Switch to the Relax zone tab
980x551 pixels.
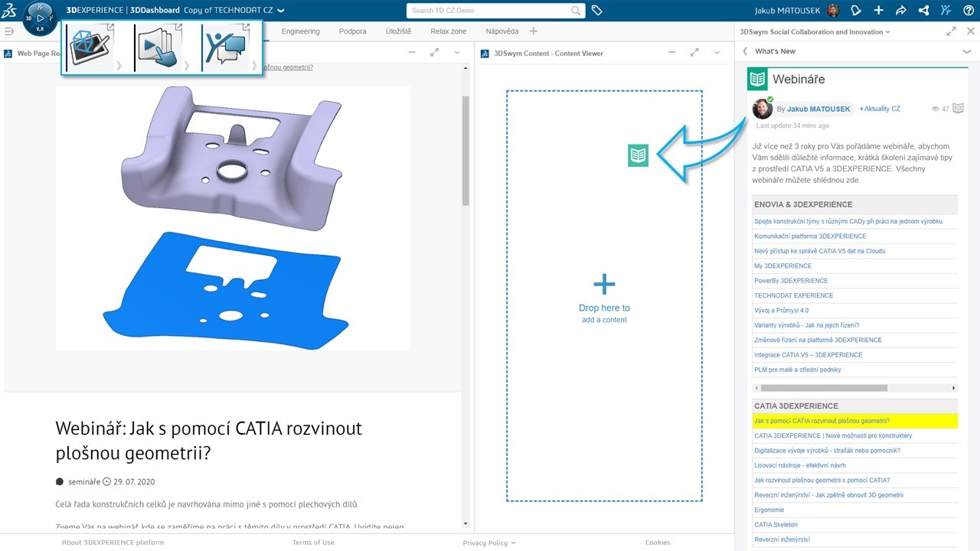449,31
